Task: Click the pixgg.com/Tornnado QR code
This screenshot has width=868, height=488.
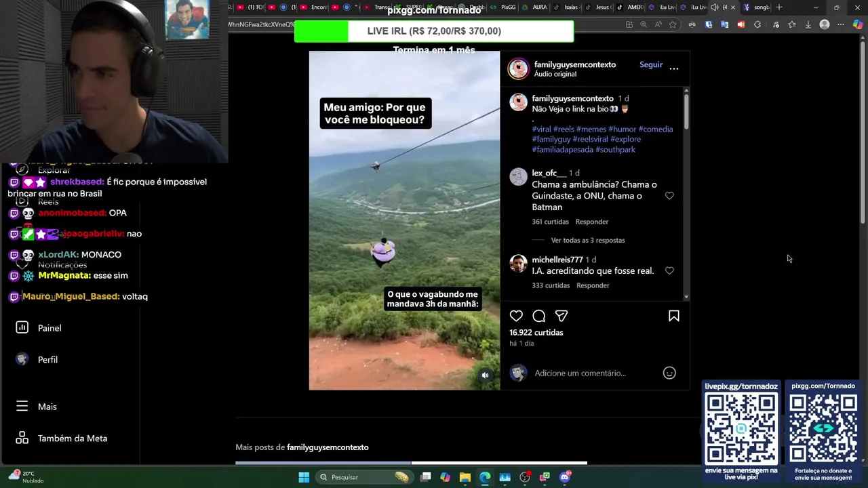Action: click(x=823, y=428)
